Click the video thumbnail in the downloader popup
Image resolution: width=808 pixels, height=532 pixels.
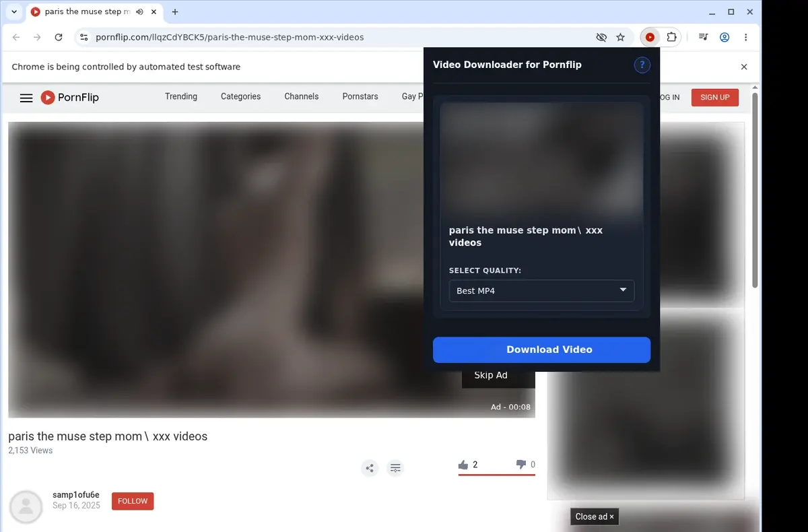[541, 162]
